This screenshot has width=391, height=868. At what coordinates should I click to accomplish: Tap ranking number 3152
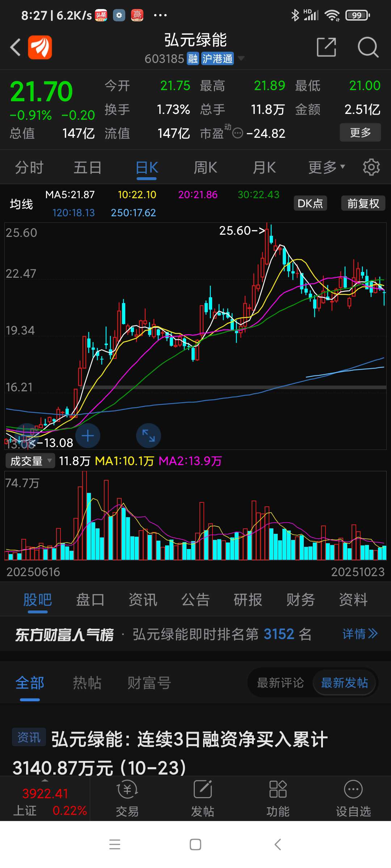coord(279,634)
